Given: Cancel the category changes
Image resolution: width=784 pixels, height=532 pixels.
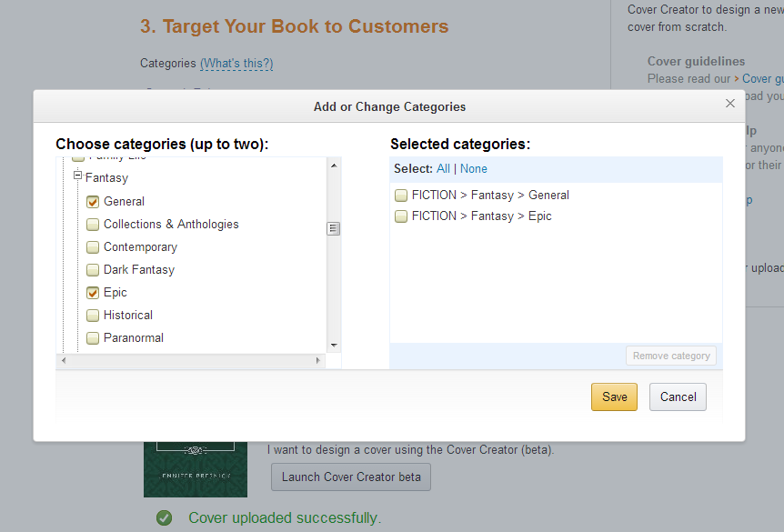Looking at the screenshot, I should pyautogui.click(x=678, y=396).
